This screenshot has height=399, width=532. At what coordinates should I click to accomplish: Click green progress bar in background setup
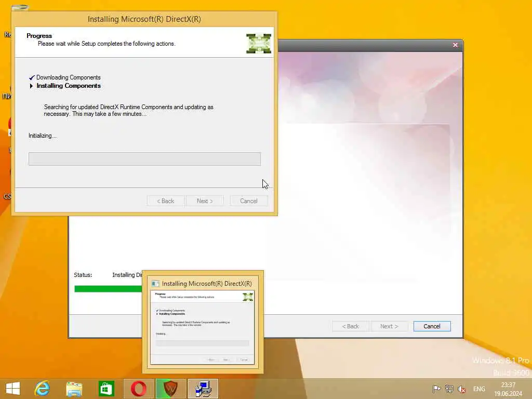click(108, 289)
